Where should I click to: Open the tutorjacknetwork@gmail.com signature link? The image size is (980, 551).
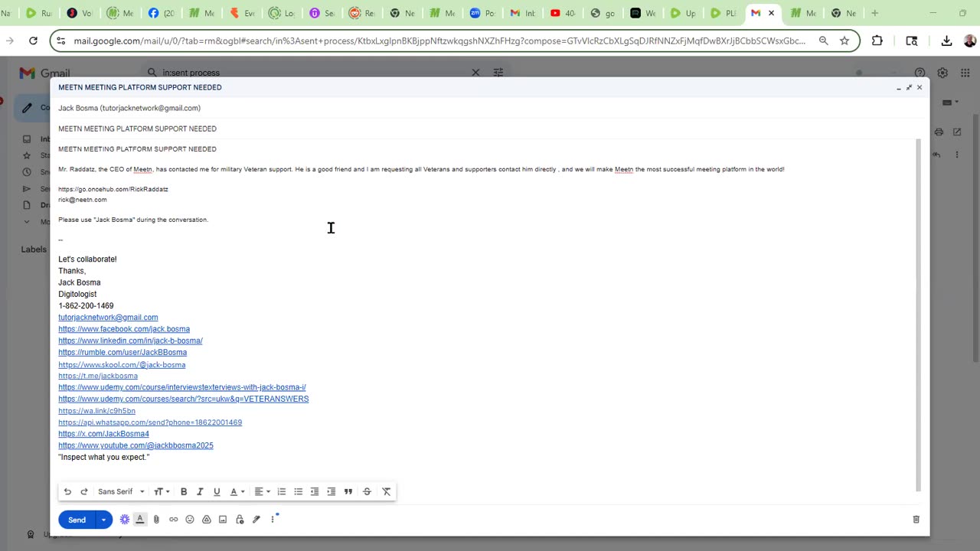[108, 318]
